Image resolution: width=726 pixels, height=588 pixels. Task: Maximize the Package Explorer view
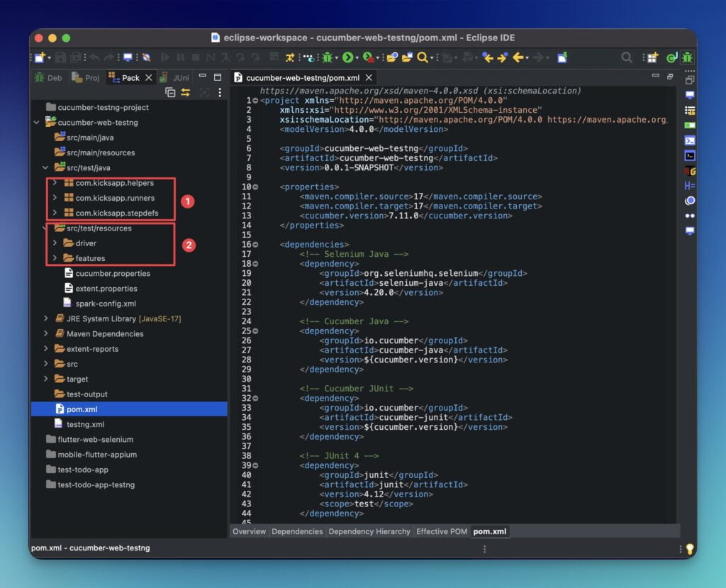[218, 77]
